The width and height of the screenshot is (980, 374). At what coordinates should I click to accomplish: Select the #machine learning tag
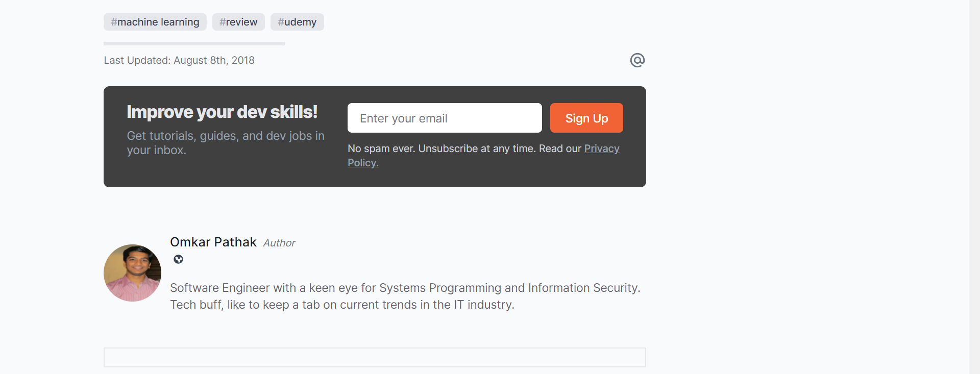tap(155, 22)
